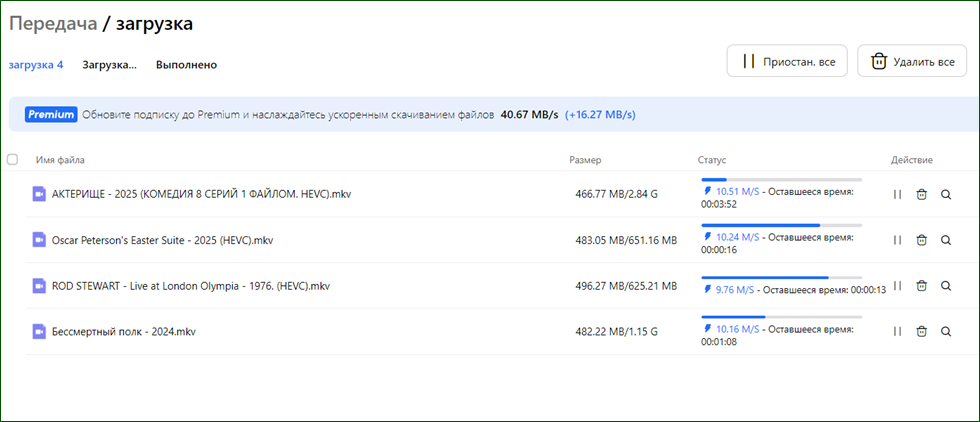This screenshot has height=422, width=980.
Task: Select file name Бессмертный полк - 2024.mkv
Action: pyautogui.click(x=124, y=331)
